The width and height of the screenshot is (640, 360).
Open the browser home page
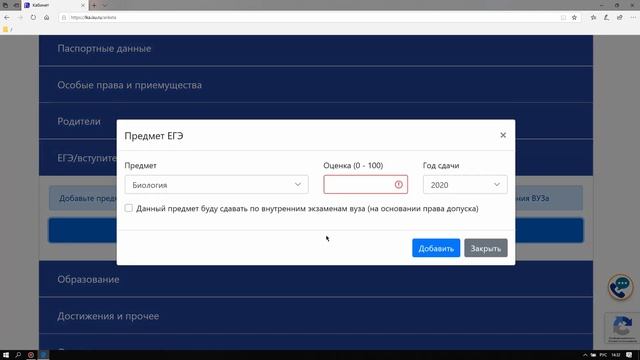click(47, 18)
